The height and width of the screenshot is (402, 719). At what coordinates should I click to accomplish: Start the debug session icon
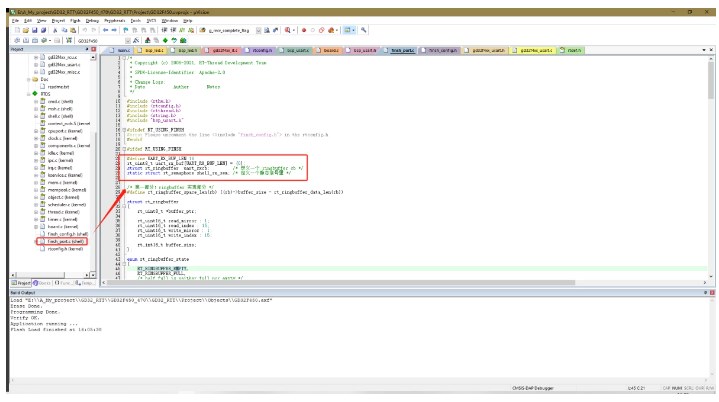[288, 30]
